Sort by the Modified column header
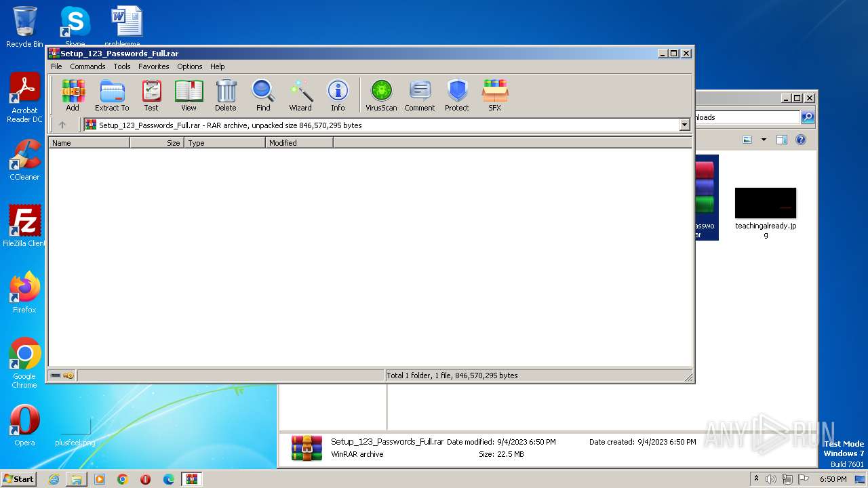Image resolution: width=868 pixels, height=488 pixels. (x=299, y=143)
